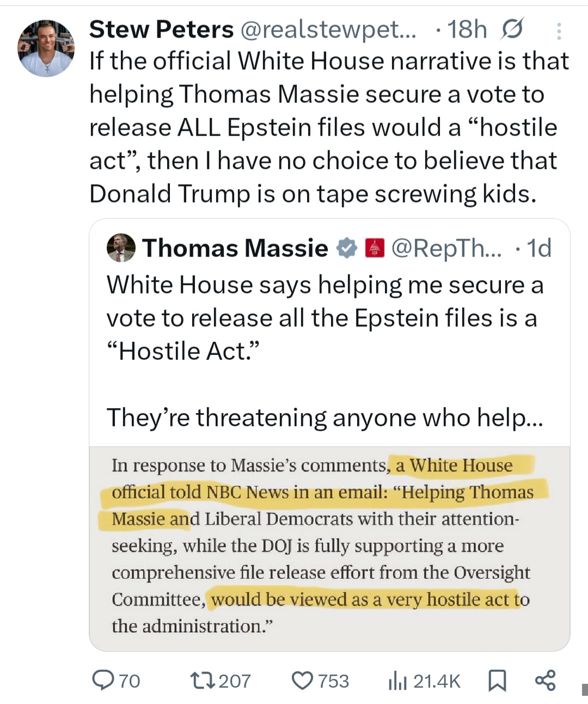
Task: Open Stew Peters profile picture
Action: [x=46, y=48]
